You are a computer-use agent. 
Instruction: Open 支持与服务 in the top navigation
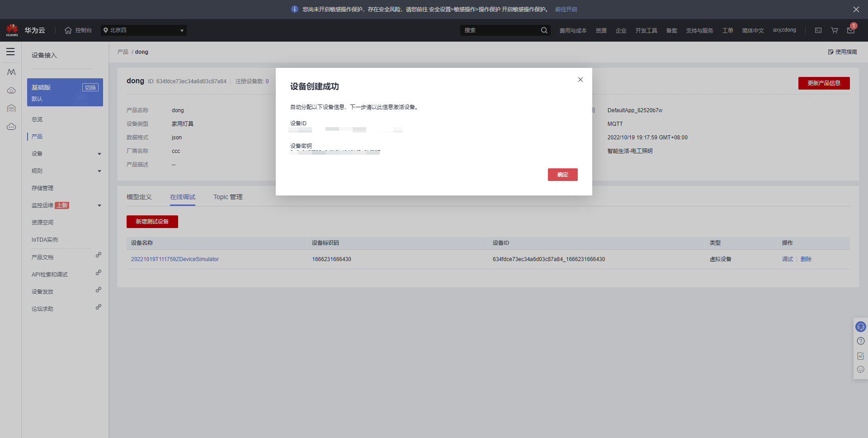699,31
